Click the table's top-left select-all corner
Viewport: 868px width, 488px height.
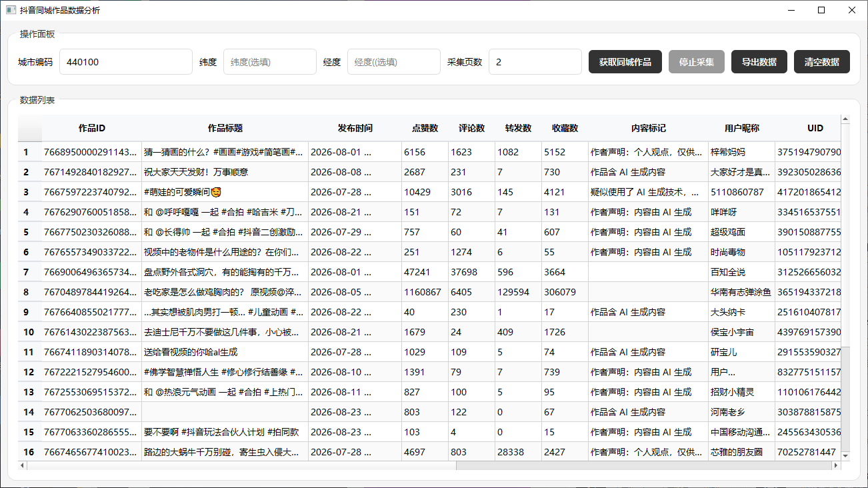30,128
